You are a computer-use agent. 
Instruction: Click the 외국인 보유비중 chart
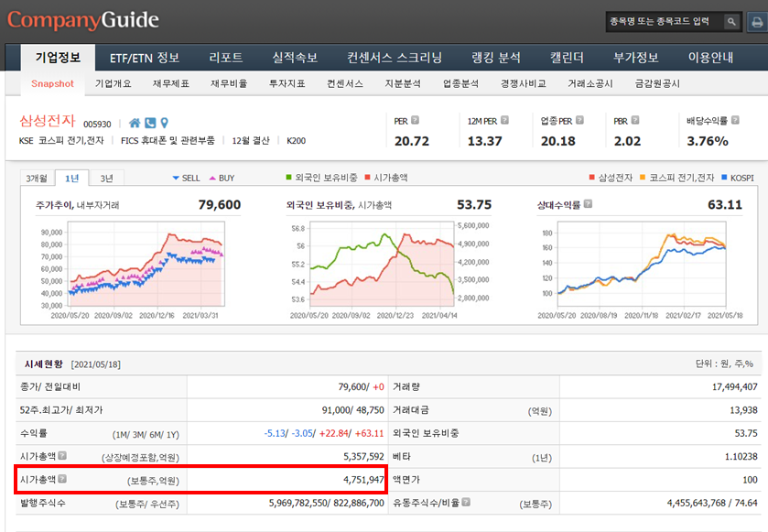(382, 264)
